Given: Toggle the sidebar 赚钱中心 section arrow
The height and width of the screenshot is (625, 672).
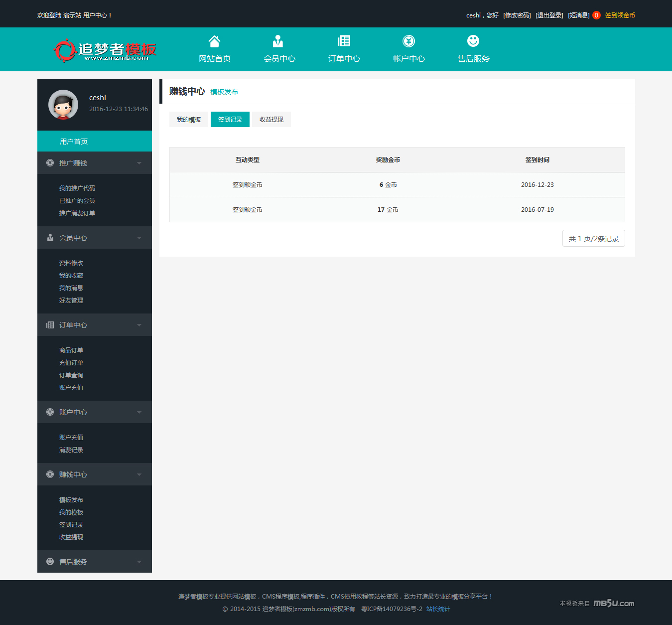Looking at the screenshot, I should click(x=139, y=474).
